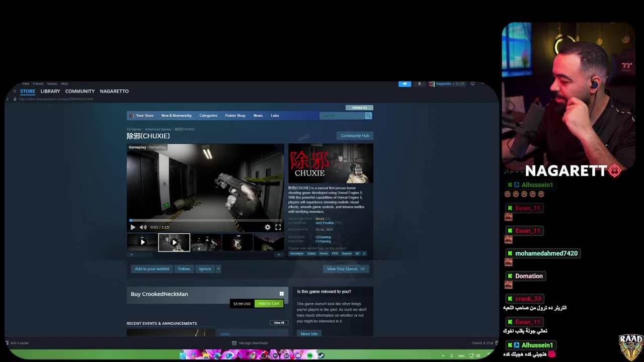Screen dimensions: 644x362
Task: Add game to your wishlist
Action: 152,269
